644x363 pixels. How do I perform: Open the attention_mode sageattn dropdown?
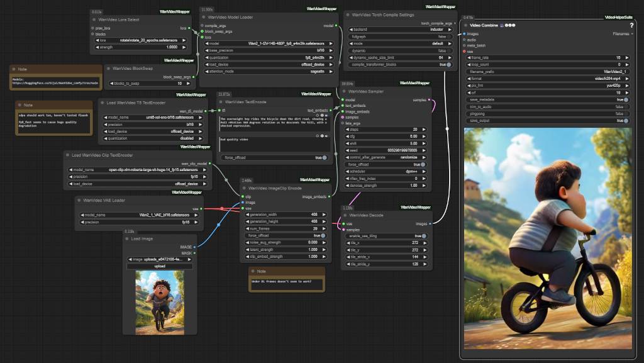(x=269, y=72)
